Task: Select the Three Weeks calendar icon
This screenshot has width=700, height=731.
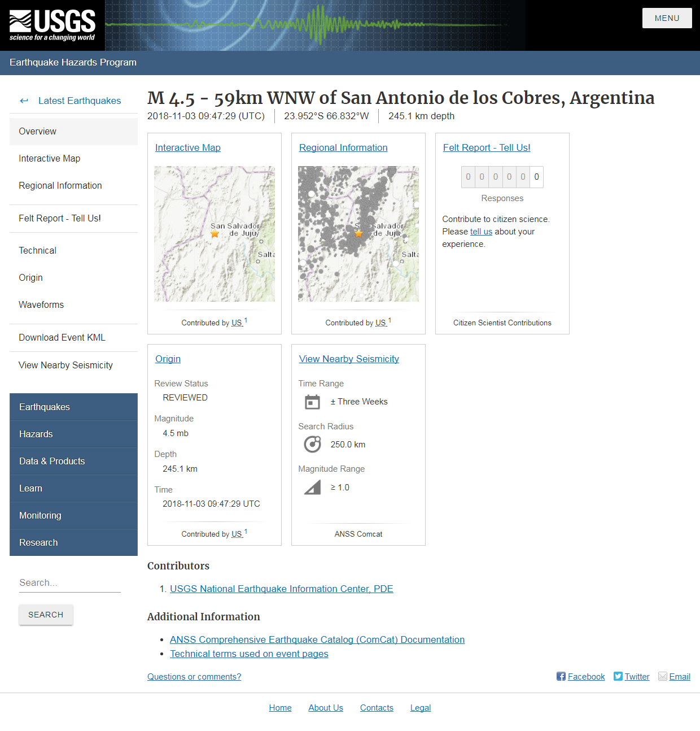Action: pos(312,402)
